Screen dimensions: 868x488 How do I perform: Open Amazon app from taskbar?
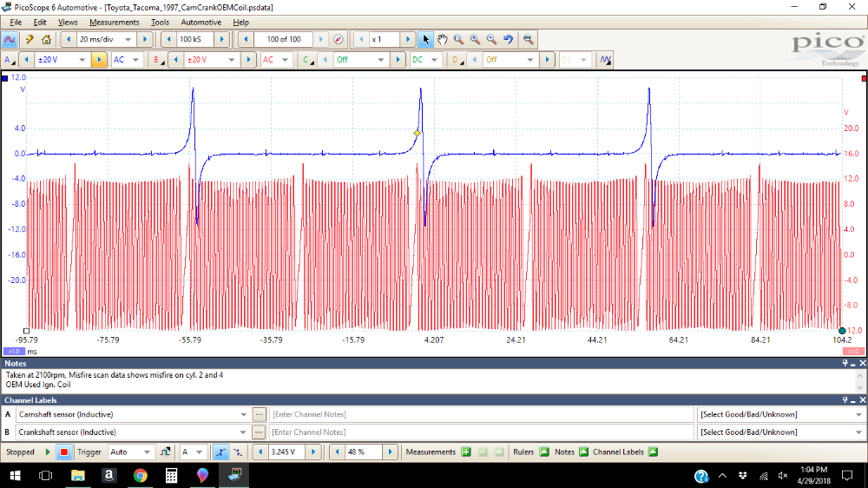[x=108, y=475]
